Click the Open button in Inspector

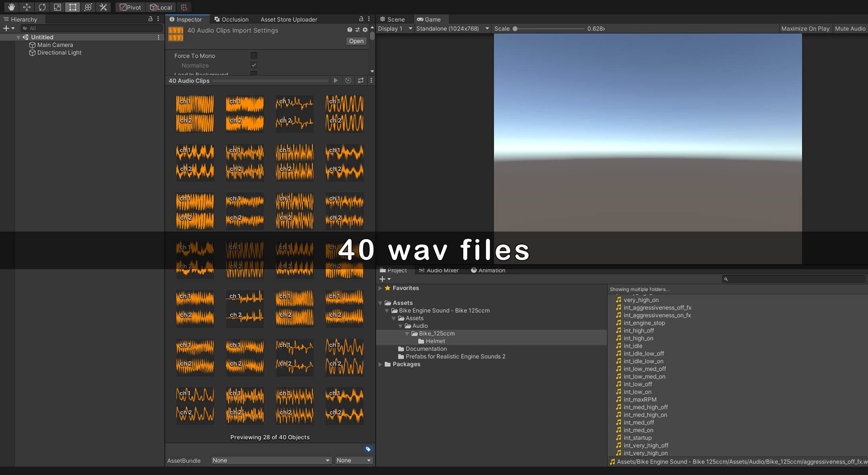tap(356, 41)
